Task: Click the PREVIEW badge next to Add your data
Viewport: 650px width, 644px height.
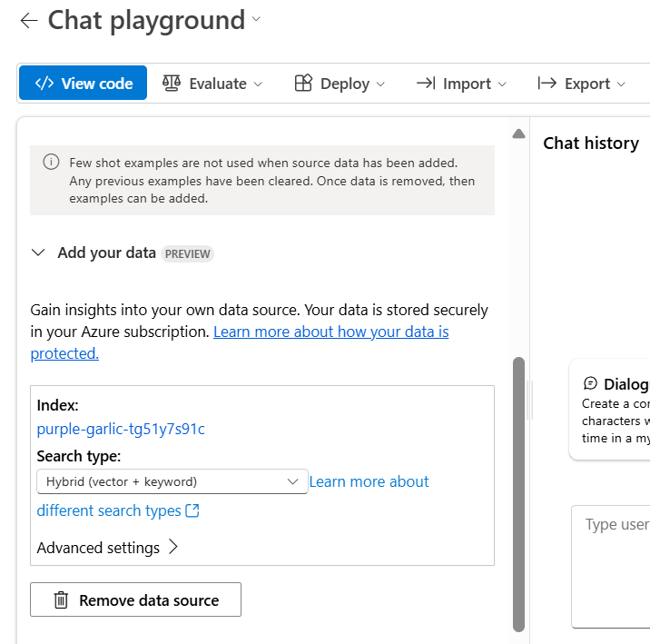Action: [x=187, y=253]
